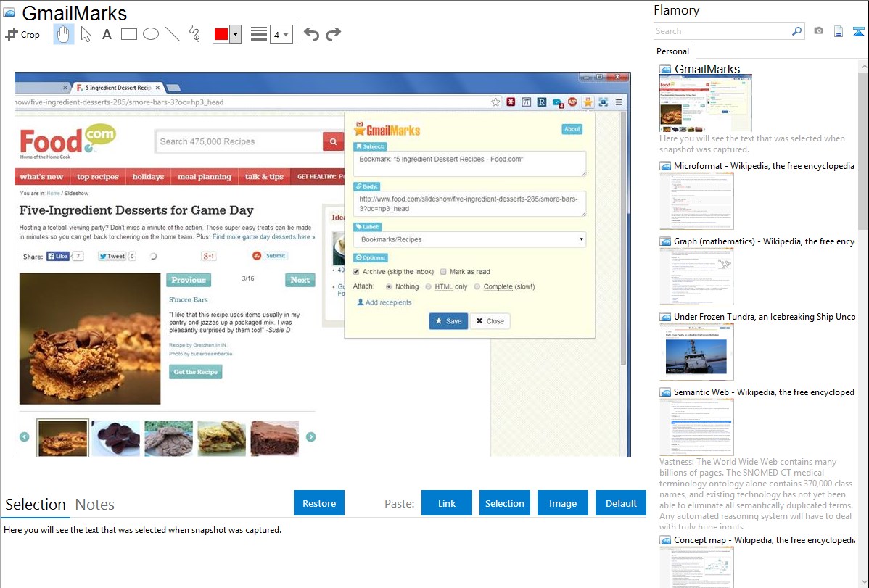Click the bookmark star in the browser address bar
This screenshot has height=588, width=869.
495,102
